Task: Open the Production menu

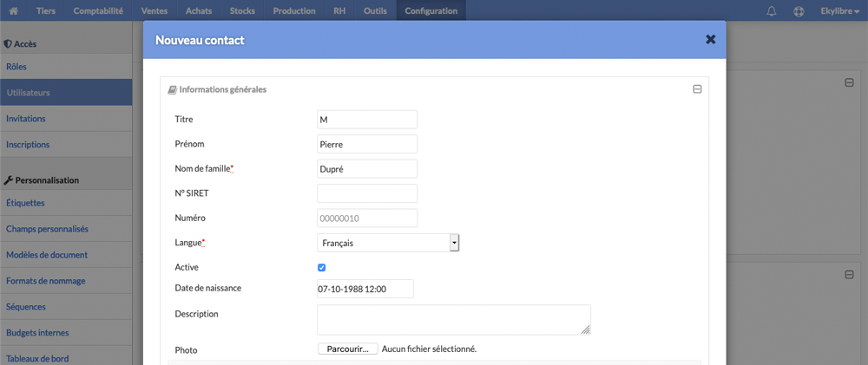Action: pos(294,11)
